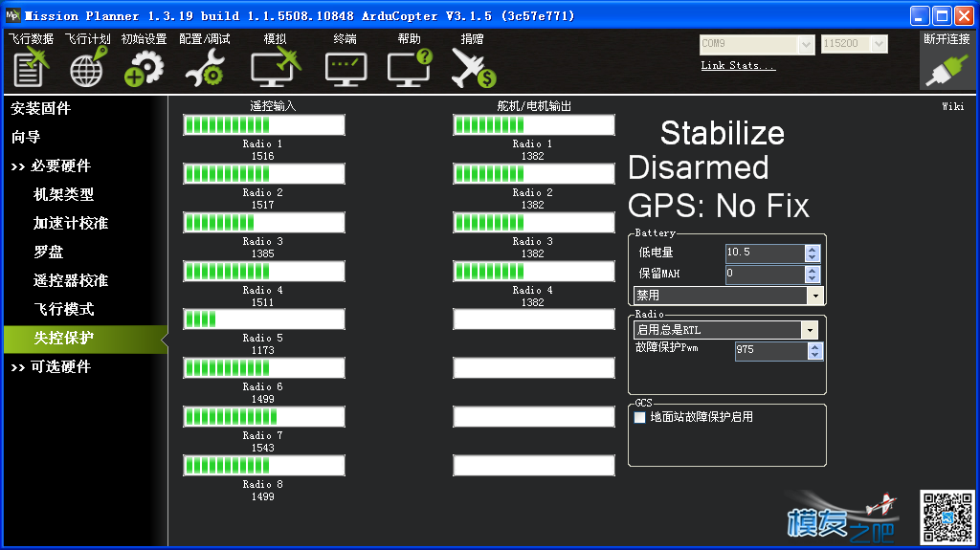This screenshot has height=550, width=980.
Task: Click the Radio 4 output bar at 1382
Action: 534,272
